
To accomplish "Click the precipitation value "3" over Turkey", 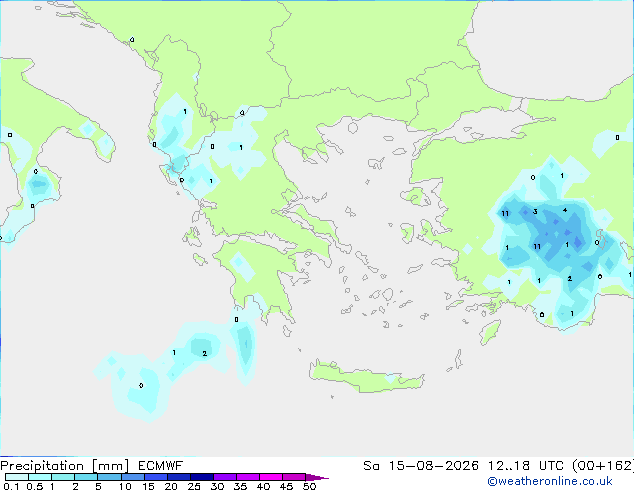I will 535,211.
